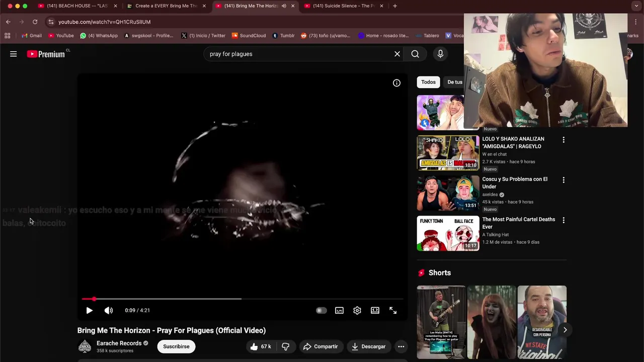Open the YouTube bookmark
The width and height of the screenshot is (644, 362).
point(61,36)
